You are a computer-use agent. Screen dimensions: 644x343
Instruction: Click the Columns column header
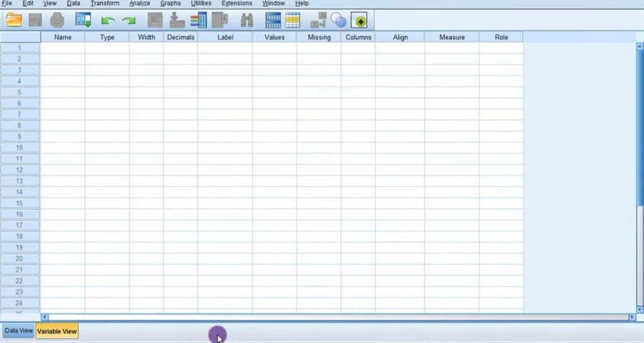(x=358, y=37)
